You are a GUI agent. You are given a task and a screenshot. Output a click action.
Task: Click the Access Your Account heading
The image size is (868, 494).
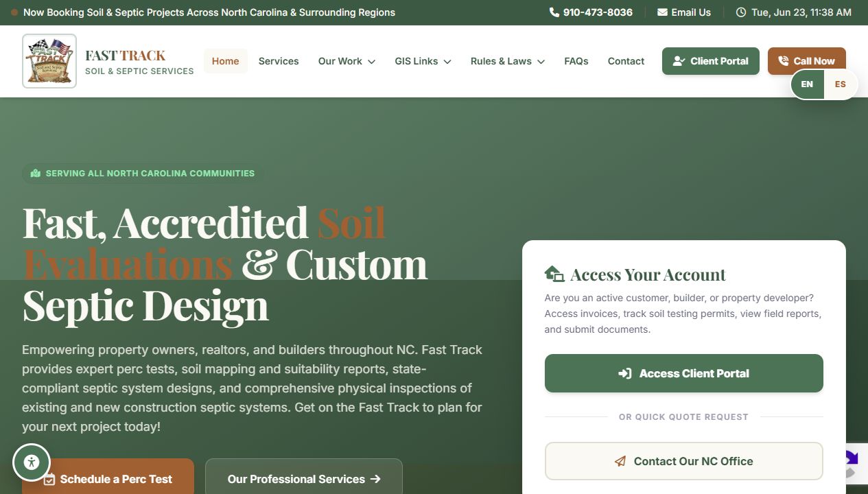(x=648, y=274)
